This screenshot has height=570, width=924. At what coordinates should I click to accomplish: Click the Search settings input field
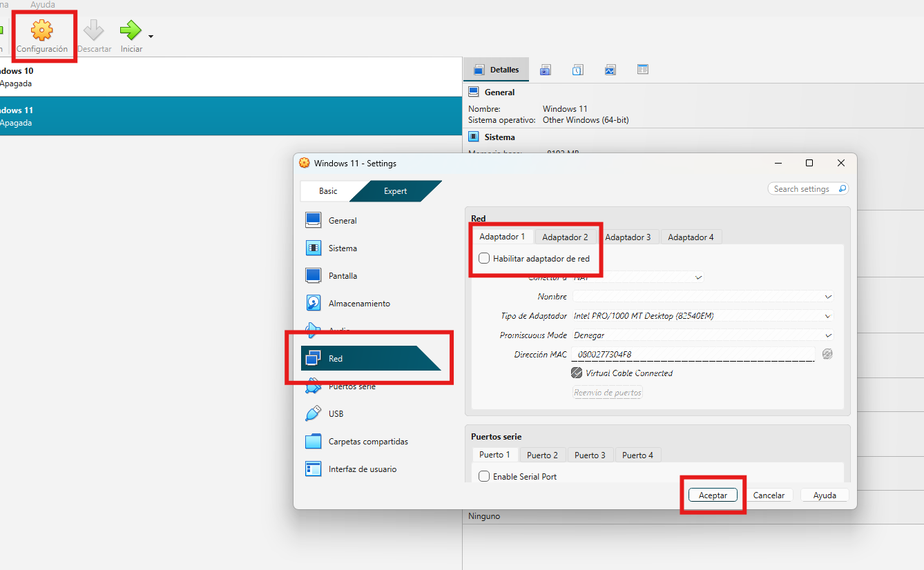[x=804, y=189]
